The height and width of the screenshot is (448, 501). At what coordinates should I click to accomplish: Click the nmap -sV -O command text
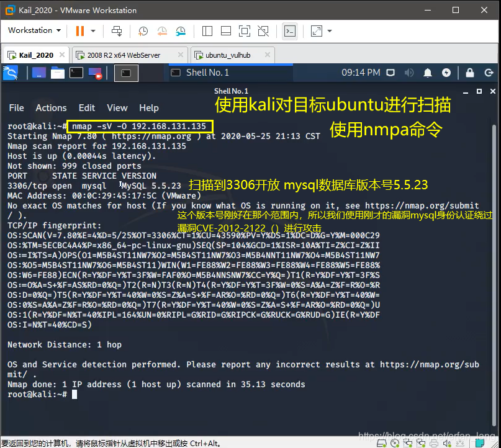[x=139, y=126]
